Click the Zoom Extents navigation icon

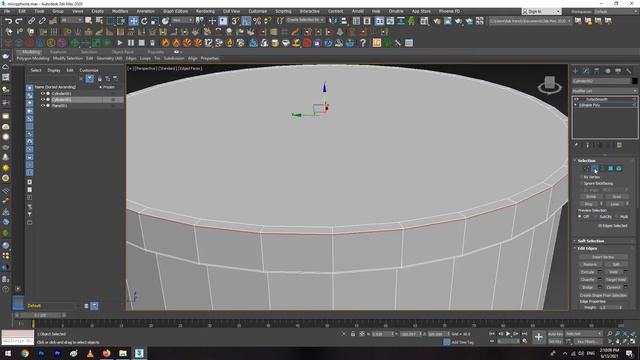(625, 334)
